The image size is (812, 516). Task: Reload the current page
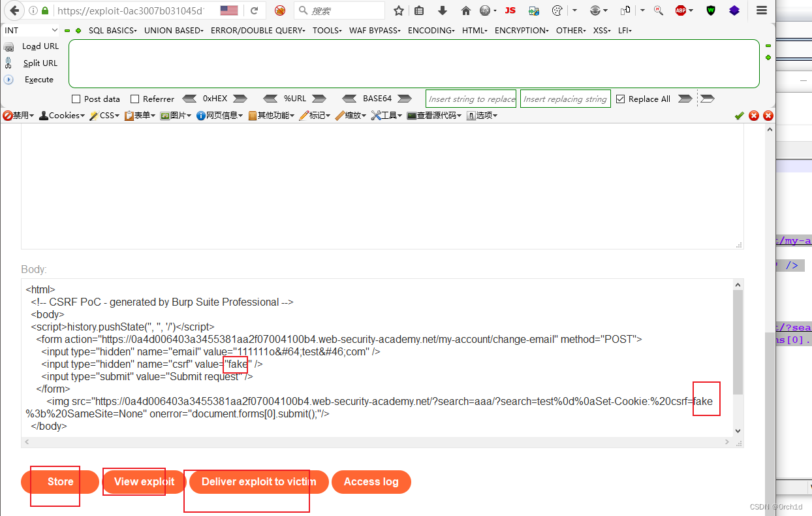pyautogui.click(x=254, y=10)
